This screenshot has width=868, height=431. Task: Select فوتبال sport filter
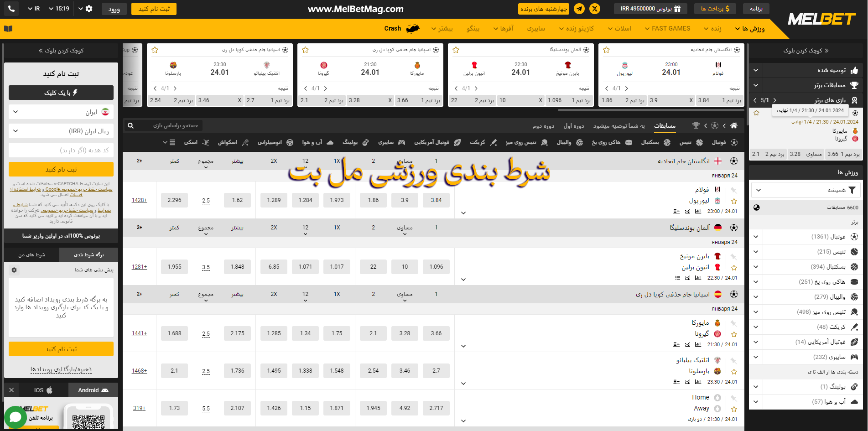pos(725,142)
